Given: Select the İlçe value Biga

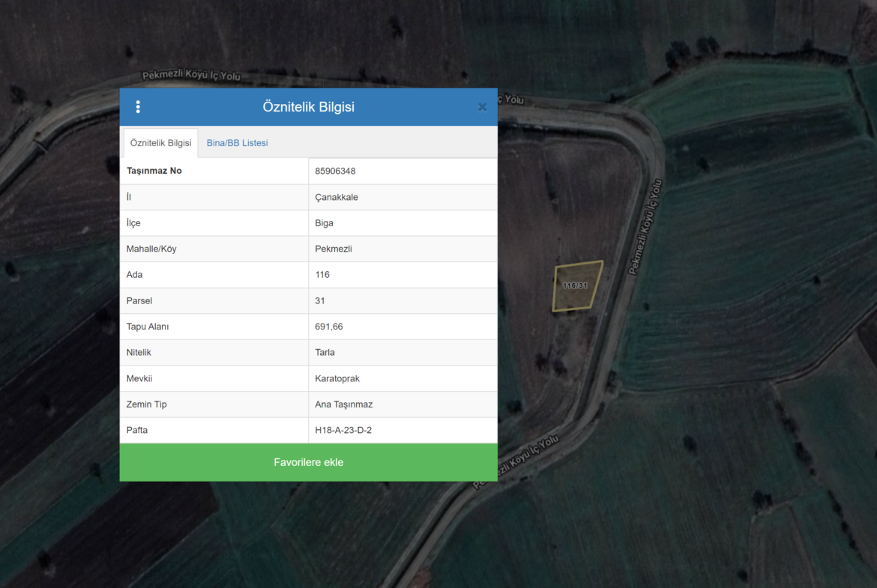Looking at the screenshot, I should point(324,223).
